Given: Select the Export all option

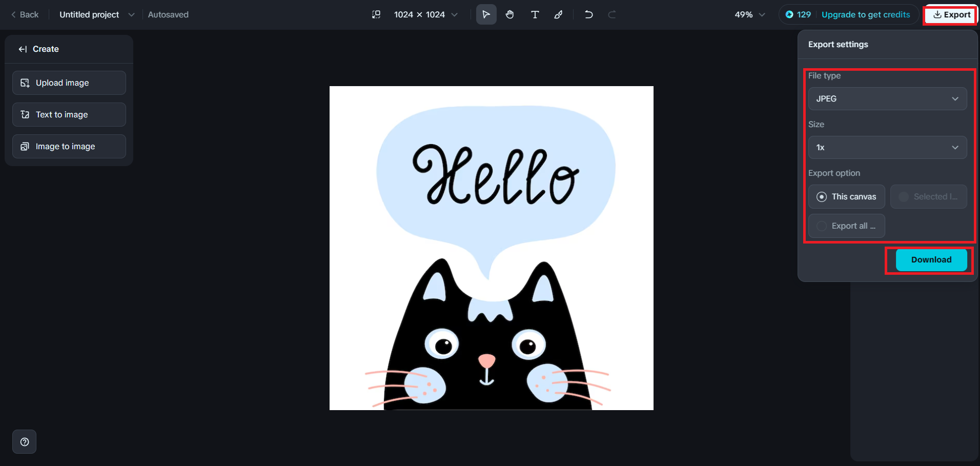Looking at the screenshot, I should pos(846,226).
